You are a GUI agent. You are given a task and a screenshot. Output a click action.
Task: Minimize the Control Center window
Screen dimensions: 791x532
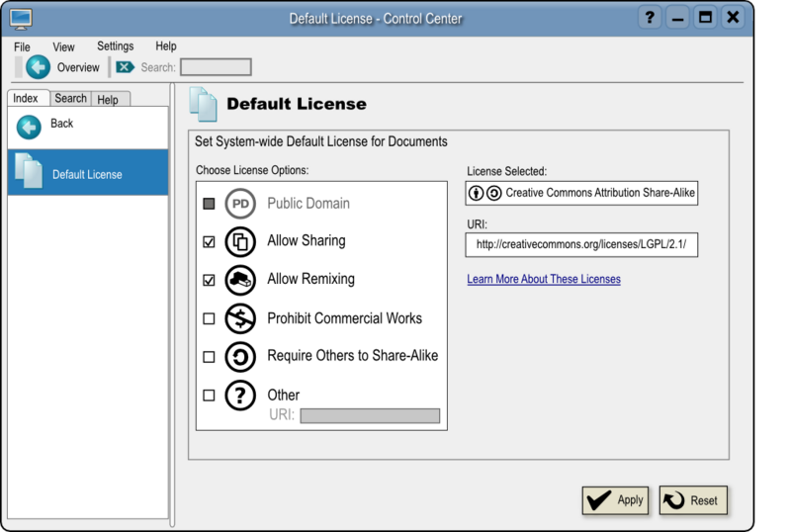(677, 18)
